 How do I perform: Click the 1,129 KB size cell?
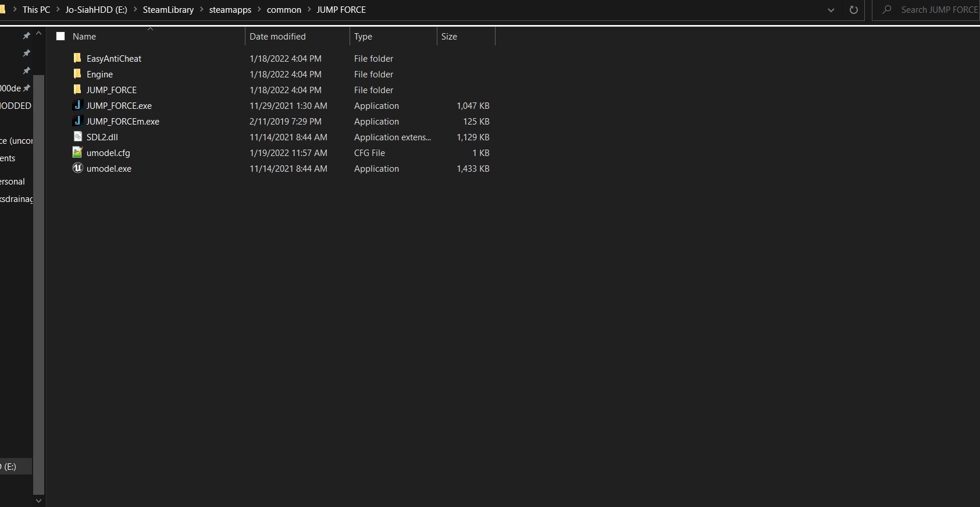pyautogui.click(x=473, y=137)
